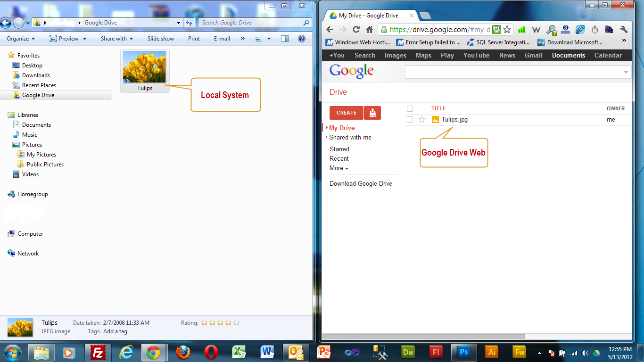Viewport: 644px width, 362px height.
Task: Click the SQL Server Integrati... bookmark
Action: coord(498,42)
